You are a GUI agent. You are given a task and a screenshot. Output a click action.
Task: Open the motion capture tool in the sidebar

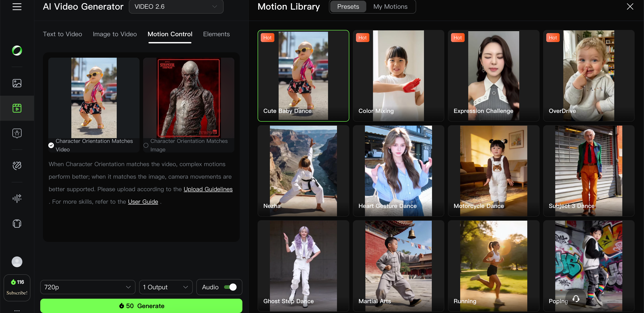coord(17,133)
